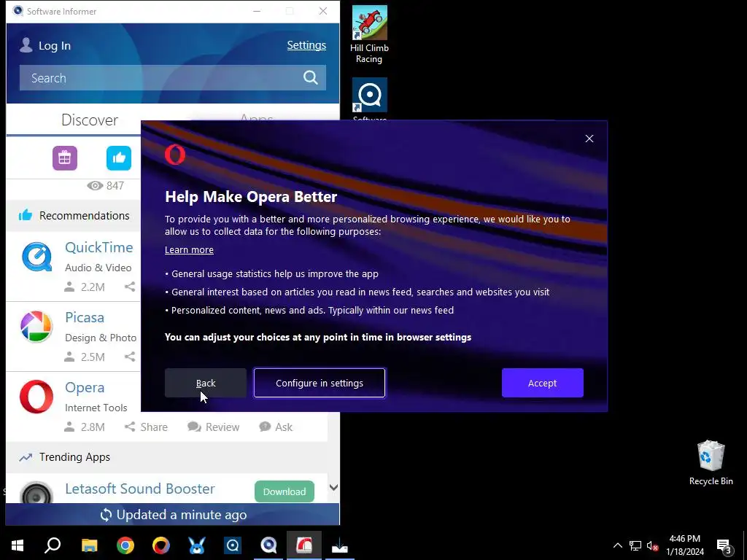Close the Help Make Opera Better dialog
Image resolution: width=747 pixels, height=560 pixels.
pos(589,139)
